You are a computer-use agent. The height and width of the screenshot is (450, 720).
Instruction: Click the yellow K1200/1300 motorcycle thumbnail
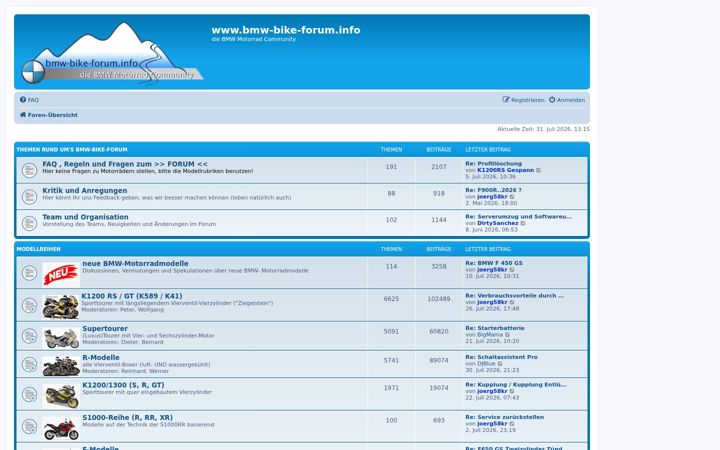tap(61, 396)
